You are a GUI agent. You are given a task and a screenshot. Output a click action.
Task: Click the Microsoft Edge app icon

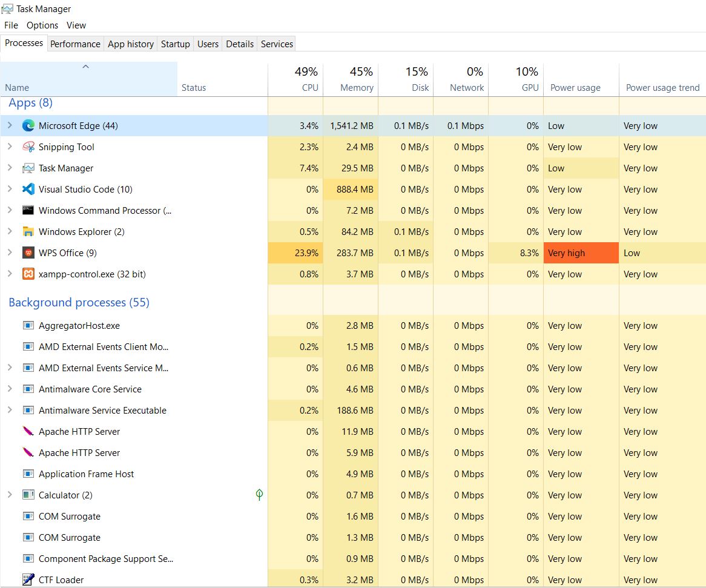[28, 126]
